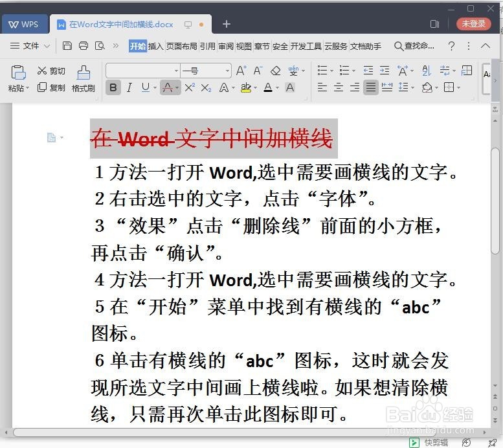Open the 页面布局 tab
The height and width of the screenshot is (448, 503).
click(x=181, y=46)
